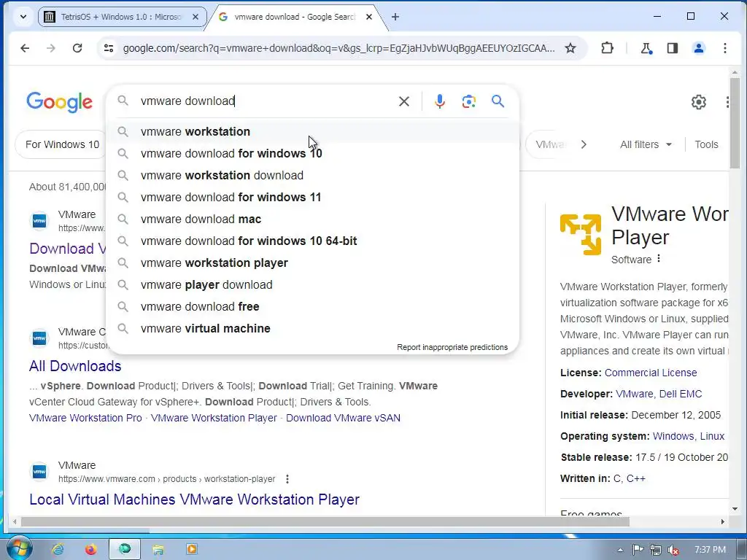Image resolution: width=747 pixels, height=560 pixels.
Task: Choose suggestion vmware workstation player
Action: coord(312,262)
